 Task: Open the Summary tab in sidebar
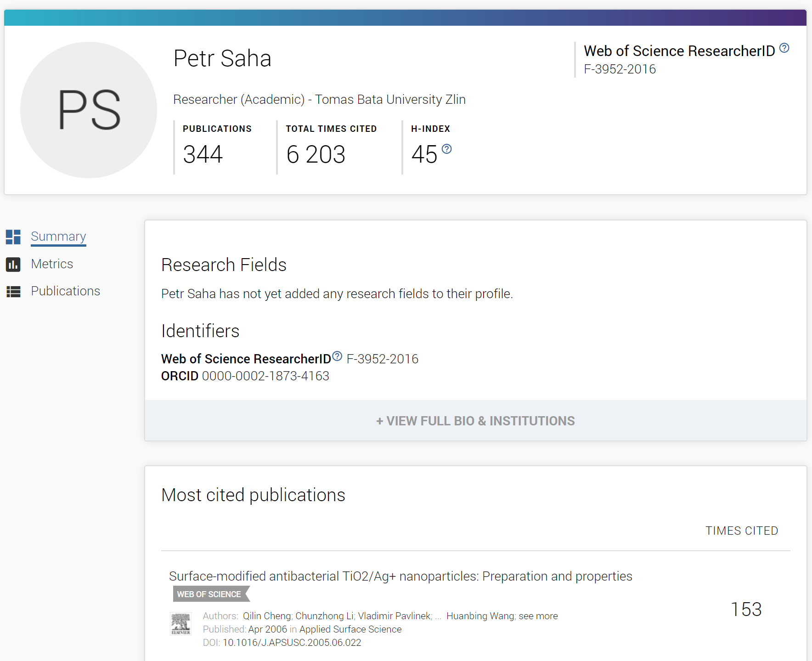(58, 237)
